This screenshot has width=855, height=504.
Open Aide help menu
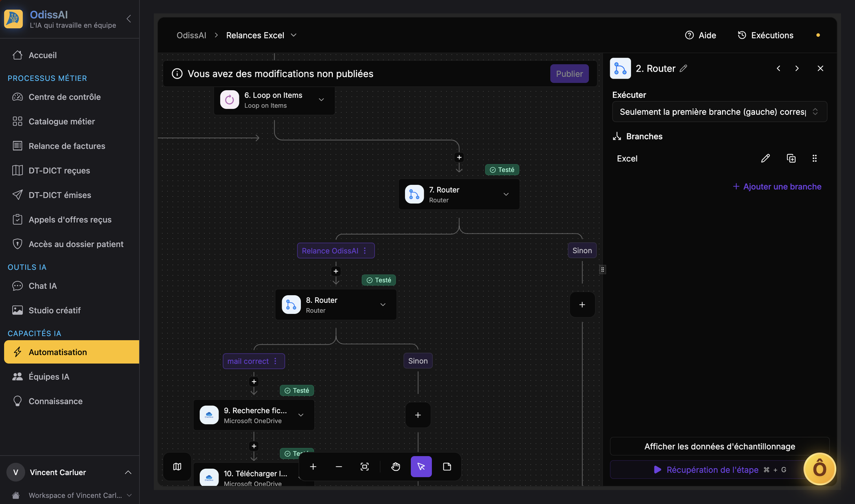[x=700, y=35]
